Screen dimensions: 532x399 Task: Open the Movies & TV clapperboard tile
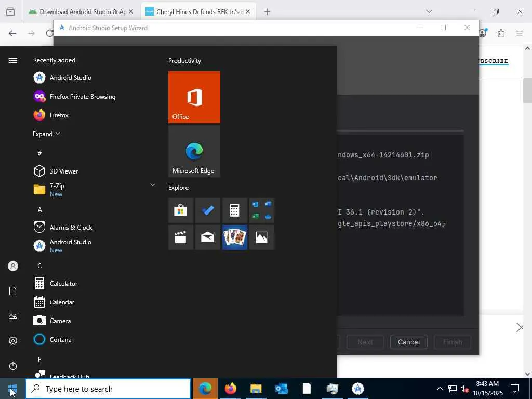180,237
